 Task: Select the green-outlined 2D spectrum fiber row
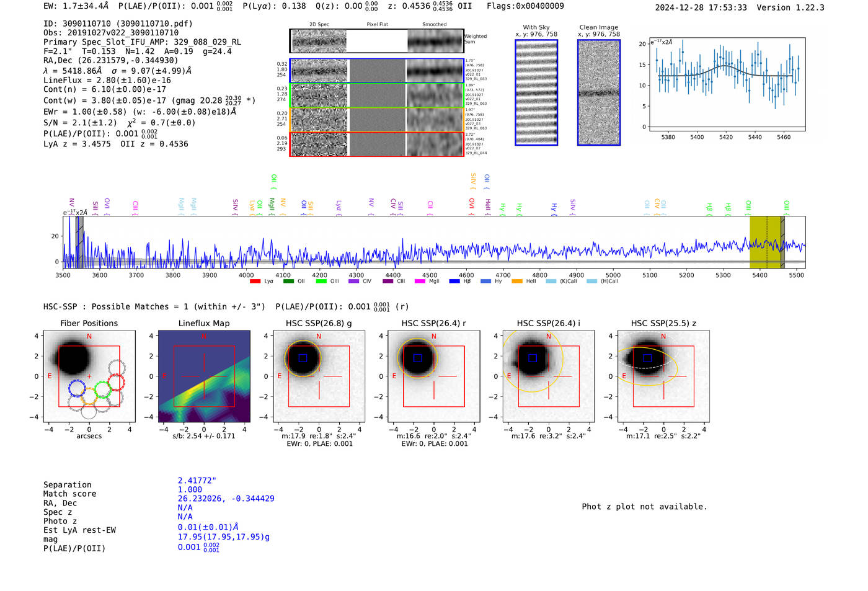(x=376, y=96)
